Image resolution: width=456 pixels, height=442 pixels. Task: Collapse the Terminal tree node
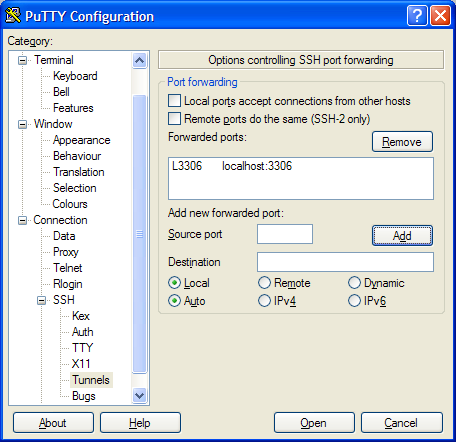22,60
